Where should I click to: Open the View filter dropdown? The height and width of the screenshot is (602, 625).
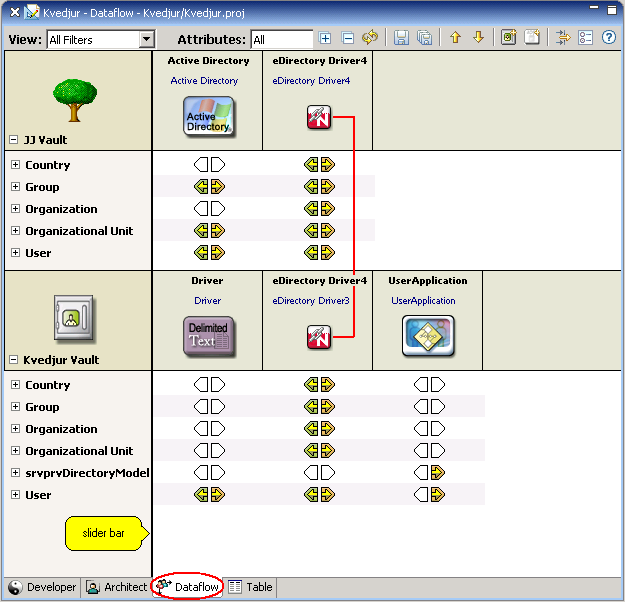click(147, 39)
